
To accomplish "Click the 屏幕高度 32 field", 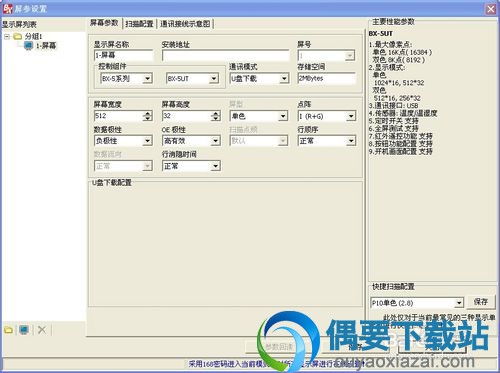I will coord(187,116).
